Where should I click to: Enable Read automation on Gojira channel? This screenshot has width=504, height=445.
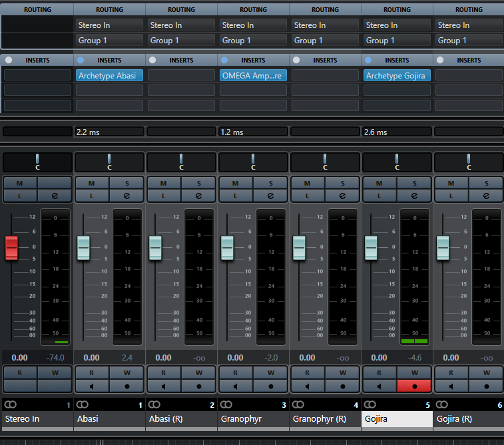pyautogui.click(x=379, y=372)
